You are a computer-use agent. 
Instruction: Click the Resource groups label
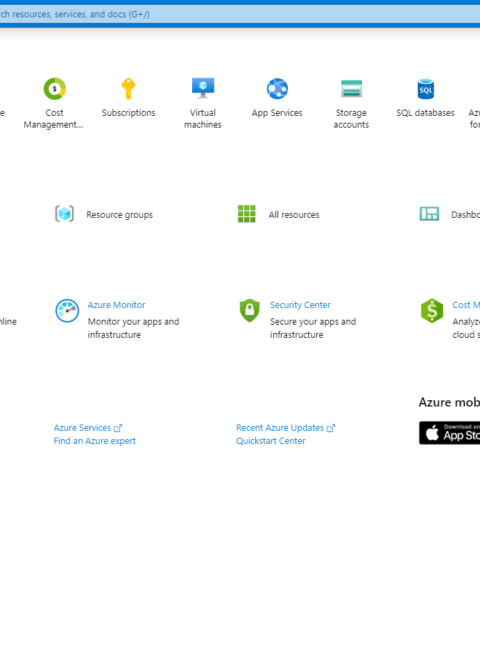click(x=119, y=215)
